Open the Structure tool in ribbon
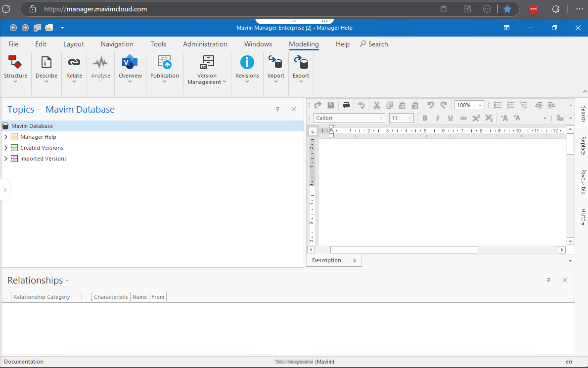Viewport: 588px width, 368px height. [15, 68]
